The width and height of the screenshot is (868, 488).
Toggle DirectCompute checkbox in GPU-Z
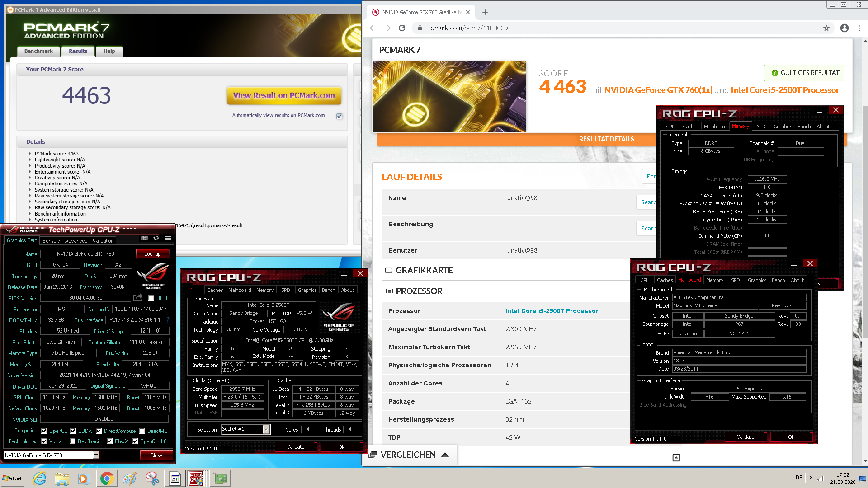pyautogui.click(x=99, y=431)
